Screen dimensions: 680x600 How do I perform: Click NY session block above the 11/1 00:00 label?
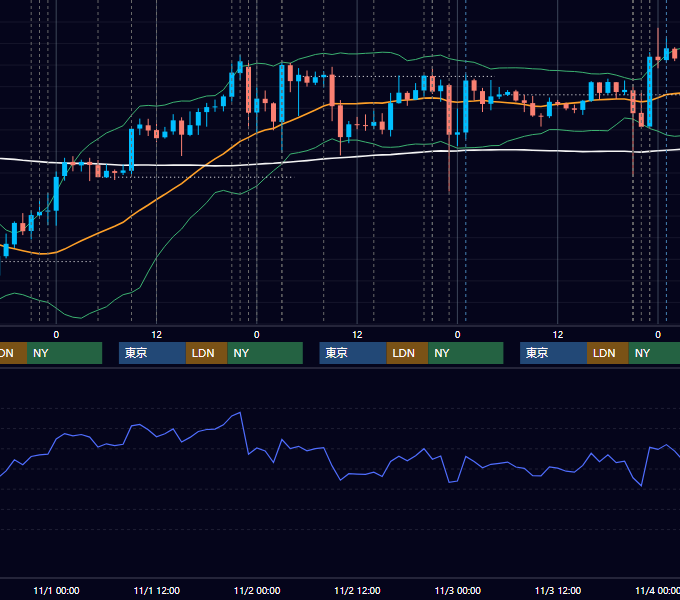point(64,353)
